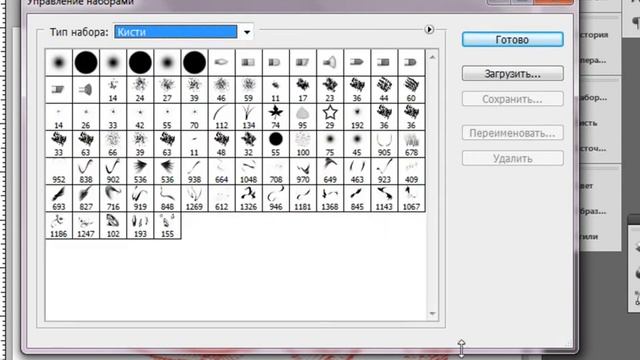Pick the brush preset 1181
The image size is (640, 360).
302,198
